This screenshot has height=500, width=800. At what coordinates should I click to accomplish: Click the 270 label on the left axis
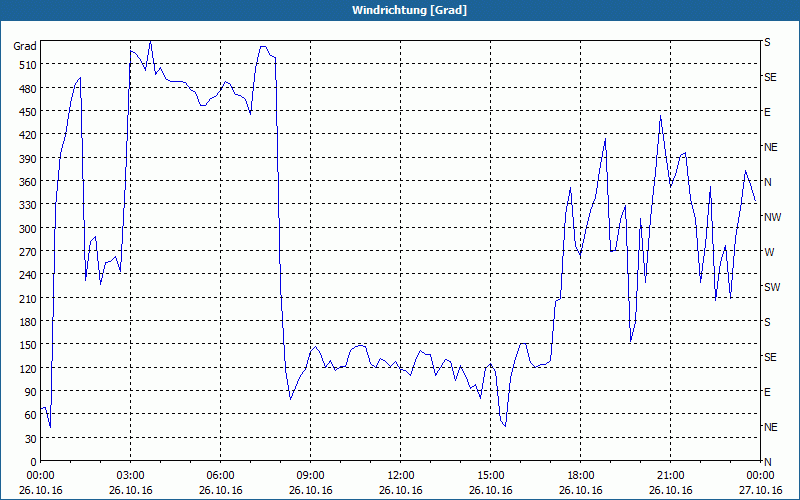(26, 252)
